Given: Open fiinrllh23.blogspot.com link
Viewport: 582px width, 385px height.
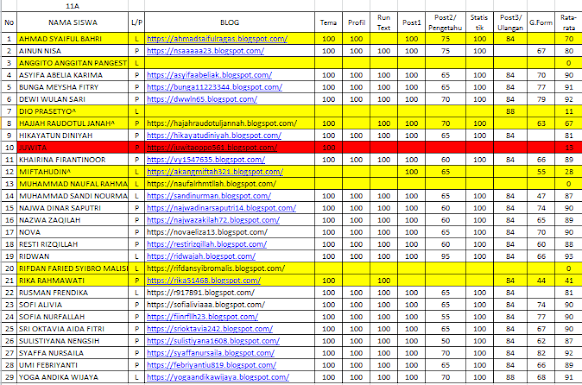Looking at the screenshot, I should (202, 317).
